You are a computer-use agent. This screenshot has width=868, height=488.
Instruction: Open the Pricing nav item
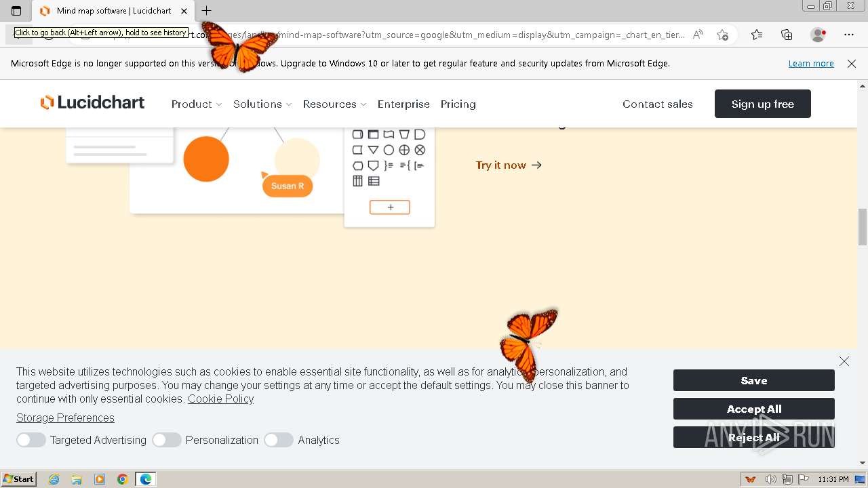click(458, 104)
